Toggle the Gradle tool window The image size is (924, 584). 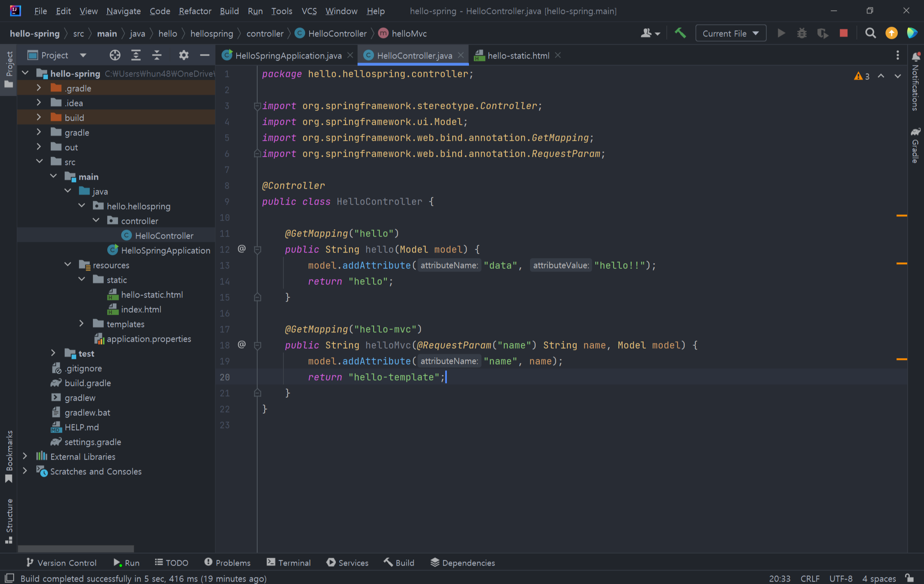click(x=915, y=146)
